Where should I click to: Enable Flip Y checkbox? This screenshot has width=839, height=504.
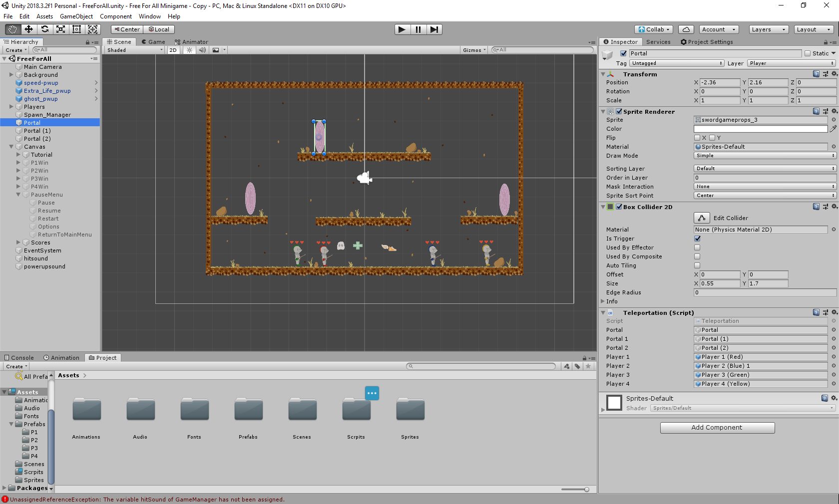coord(712,138)
